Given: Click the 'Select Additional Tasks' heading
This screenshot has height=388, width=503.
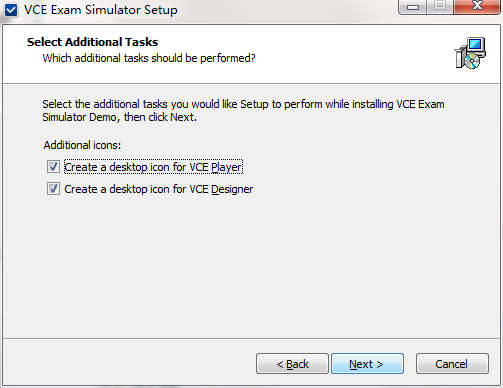Looking at the screenshot, I should click(92, 42).
